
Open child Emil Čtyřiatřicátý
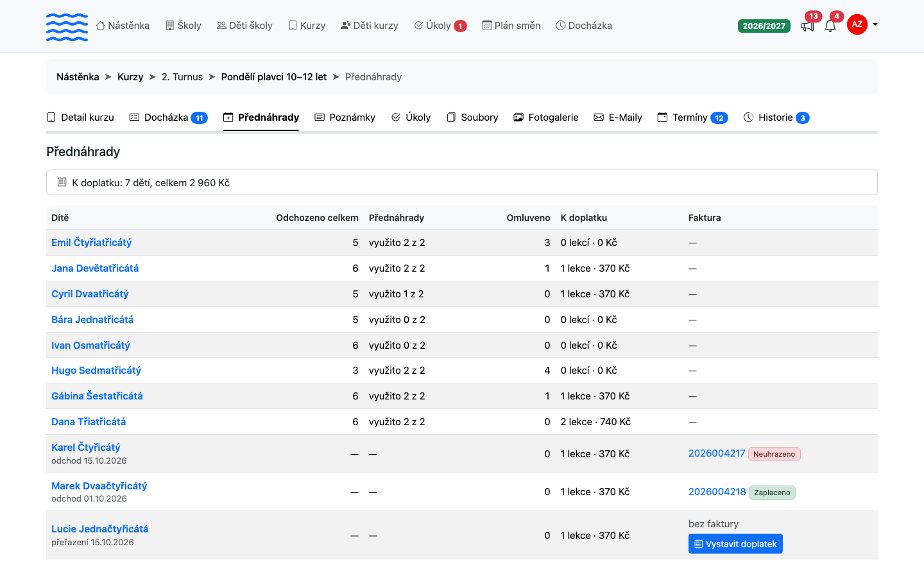(x=92, y=243)
